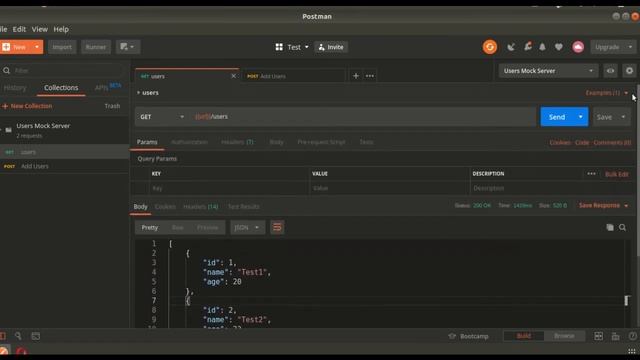Image resolution: width=640 pixels, height=360 pixels.
Task: Click the Invite button
Action: tap(331, 47)
